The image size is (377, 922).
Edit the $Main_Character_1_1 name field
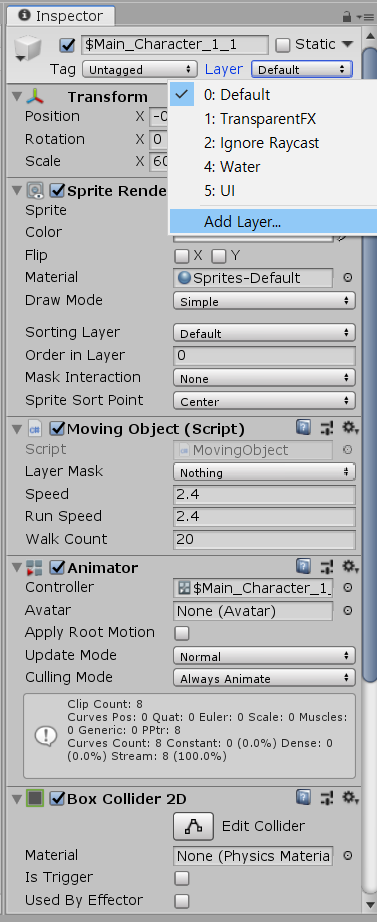[x=174, y=45]
